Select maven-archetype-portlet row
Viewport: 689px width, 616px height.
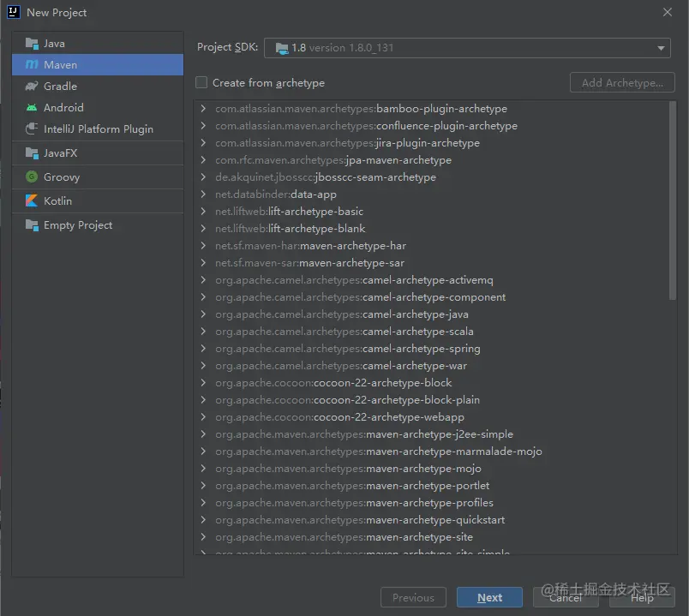[x=430, y=486]
